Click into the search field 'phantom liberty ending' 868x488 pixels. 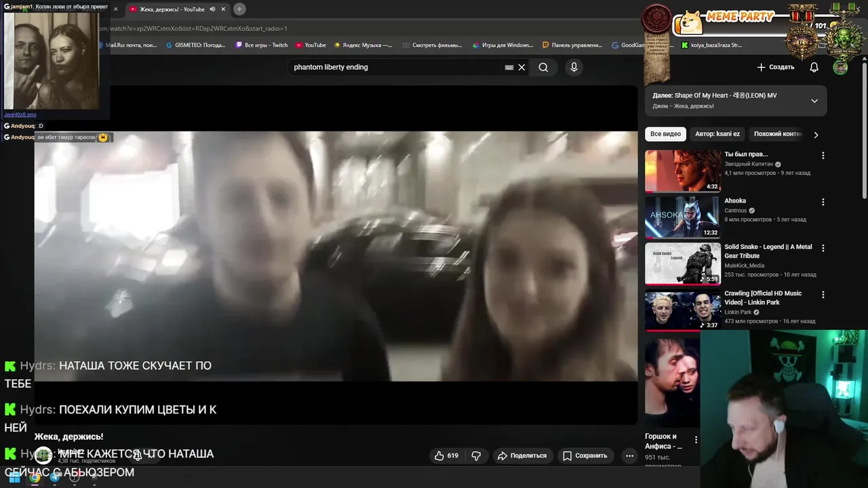pos(397,67)
